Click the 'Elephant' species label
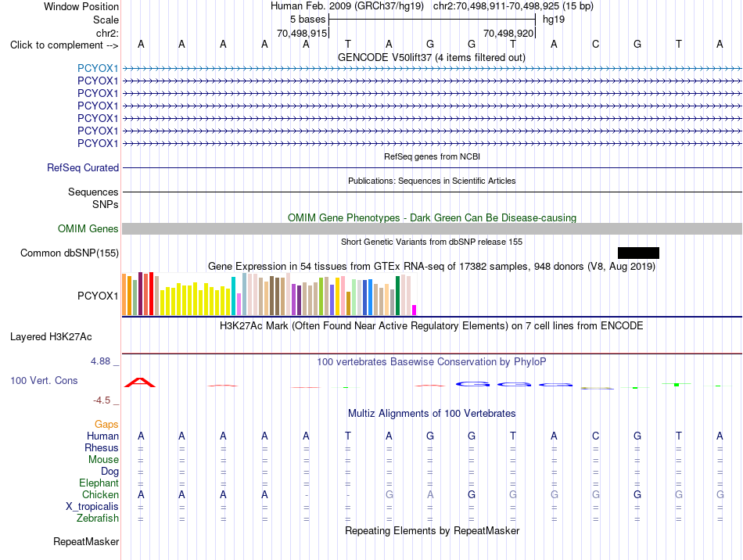This screenshot has height=560, width=743. click(99, 483)
